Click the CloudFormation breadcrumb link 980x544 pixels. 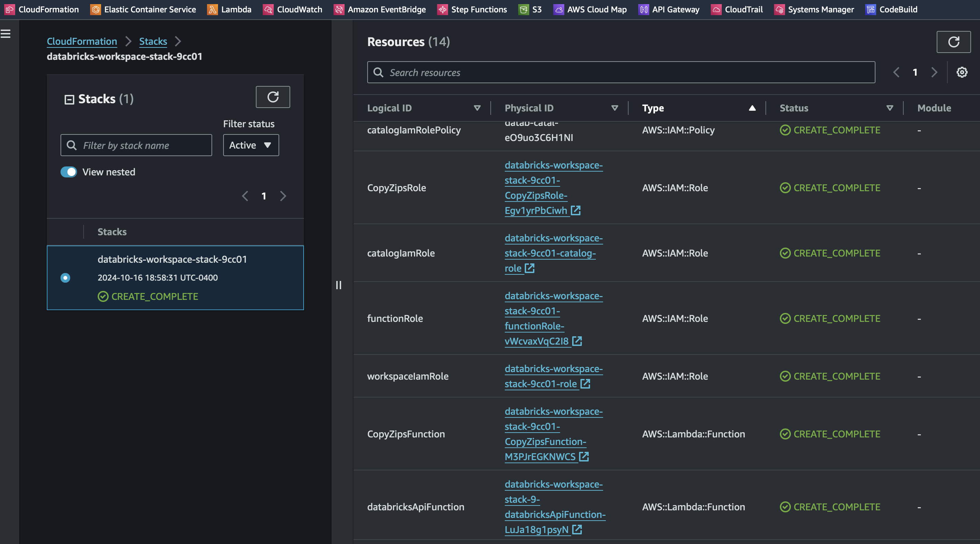(82, 42)
